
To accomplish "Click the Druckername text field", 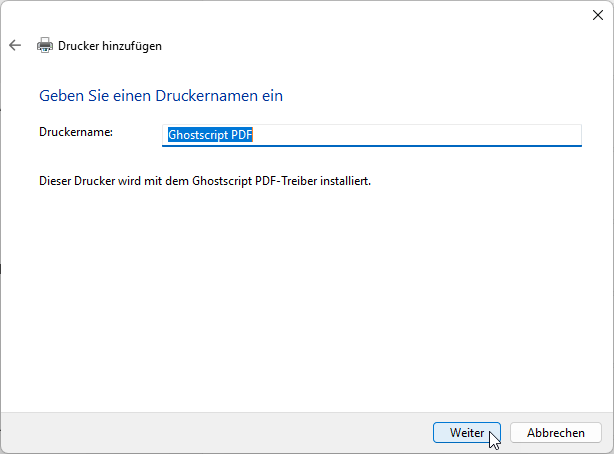I will tap(372, 135).
